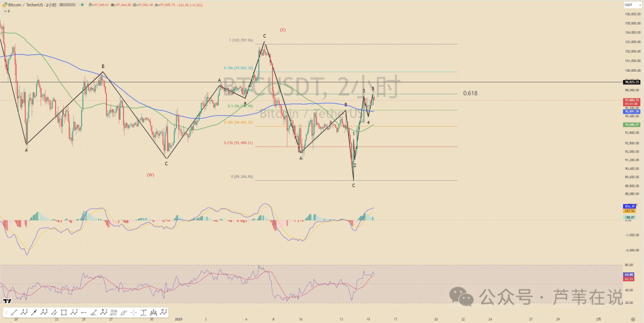
Task: Open chart settings gear at bottom right
Action: click(633, 319)
